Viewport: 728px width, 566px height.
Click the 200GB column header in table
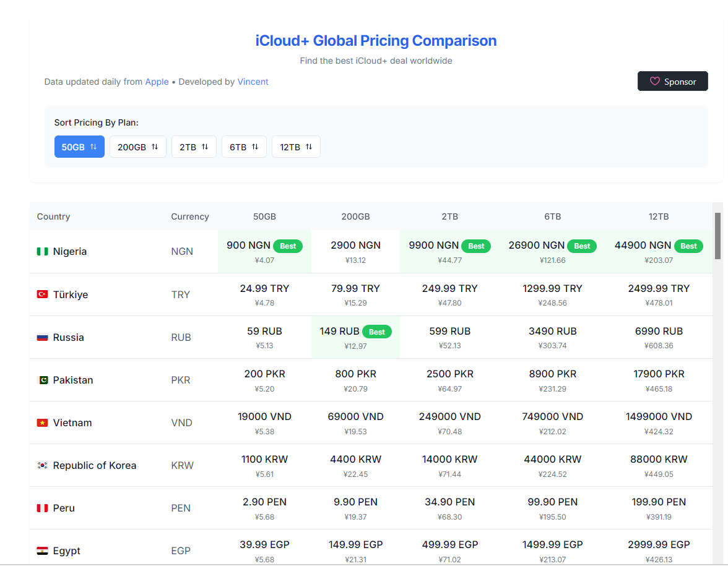point(355,217)
